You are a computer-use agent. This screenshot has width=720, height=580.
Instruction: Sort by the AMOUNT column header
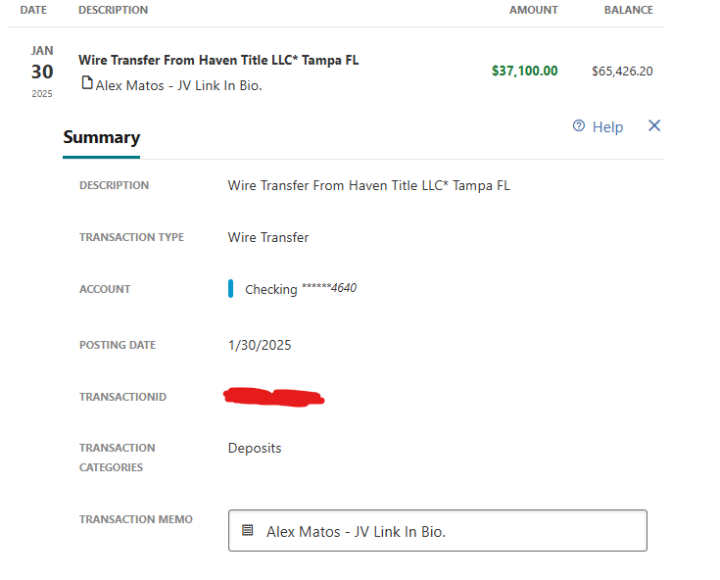[533, 10]
